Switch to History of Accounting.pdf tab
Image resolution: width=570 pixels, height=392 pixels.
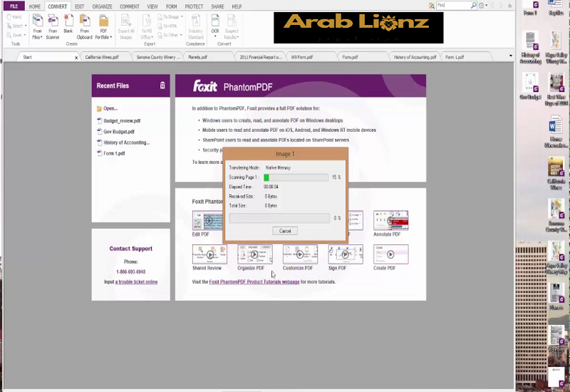pos(415,57)
